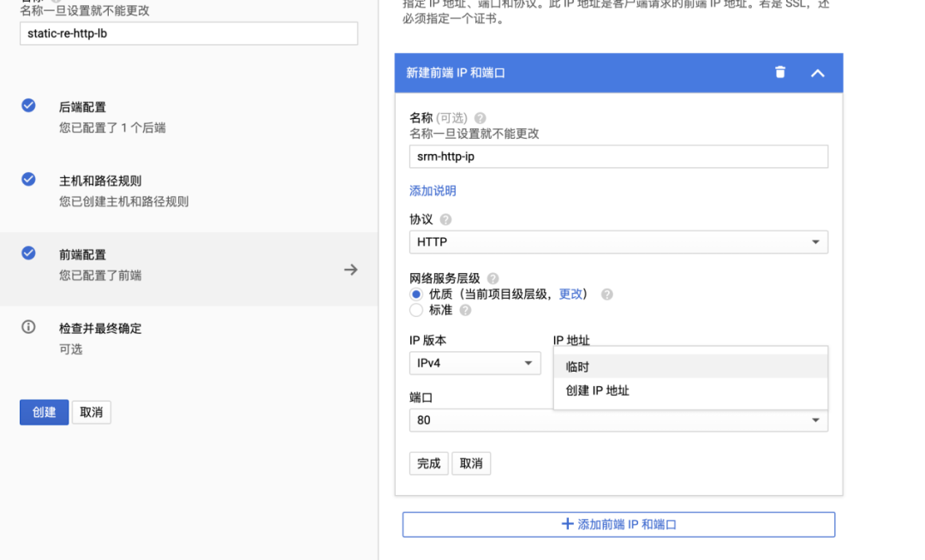This screenshot has width=925, height=560.
Task: Click 取消 next to 完成 button
Action: coord(471,463)
